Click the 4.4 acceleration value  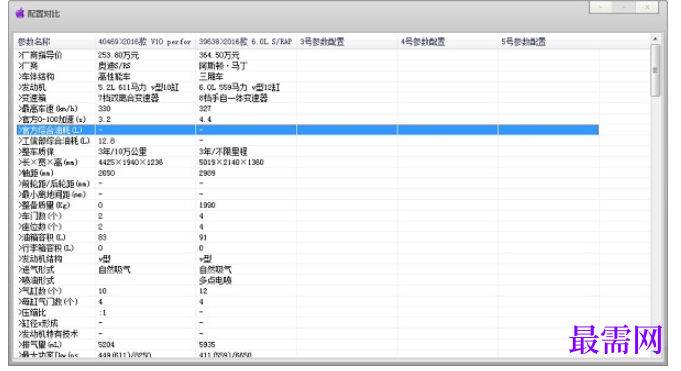click(205, 119)
